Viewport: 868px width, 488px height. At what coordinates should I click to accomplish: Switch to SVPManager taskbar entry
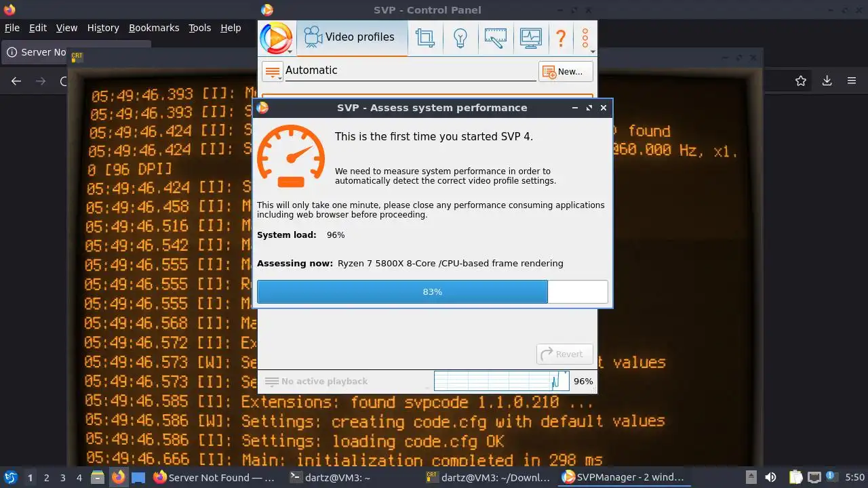tap(623, 477)
